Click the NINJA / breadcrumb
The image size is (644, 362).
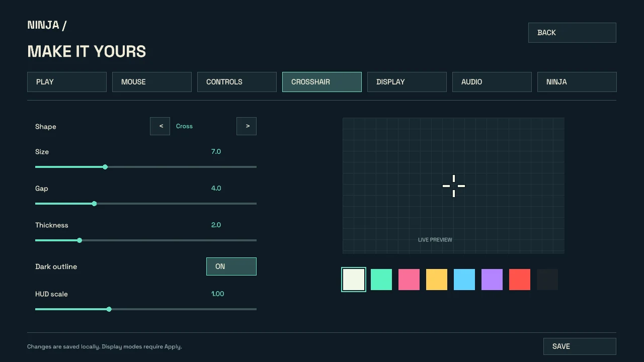pos(47,25)
